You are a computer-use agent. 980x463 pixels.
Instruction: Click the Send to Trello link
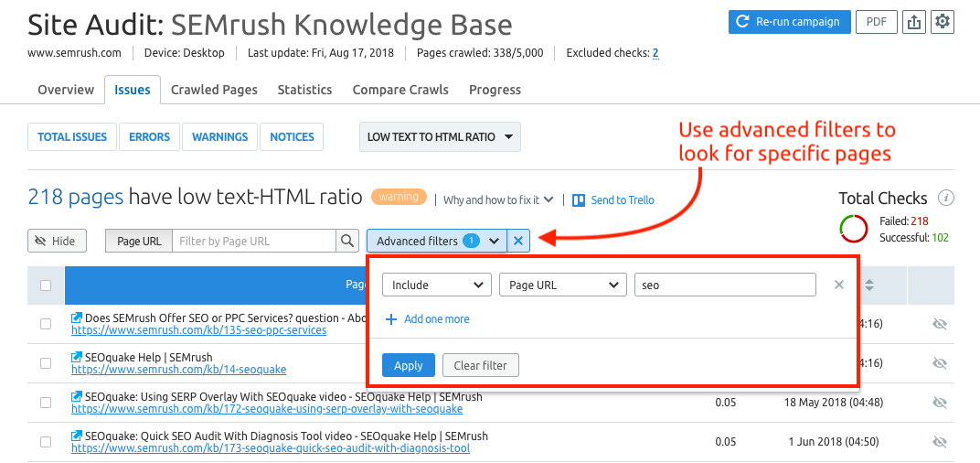pos(623,200)
